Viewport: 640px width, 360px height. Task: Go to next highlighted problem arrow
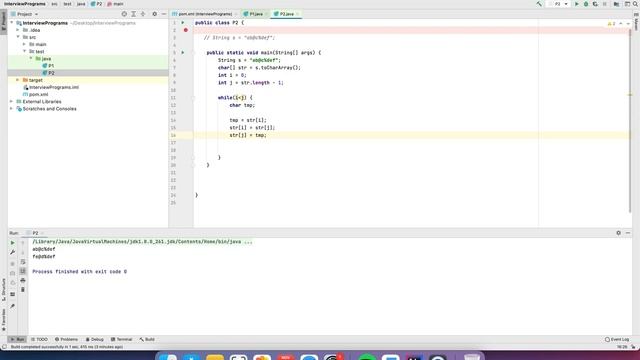click(x=628, y=24)
